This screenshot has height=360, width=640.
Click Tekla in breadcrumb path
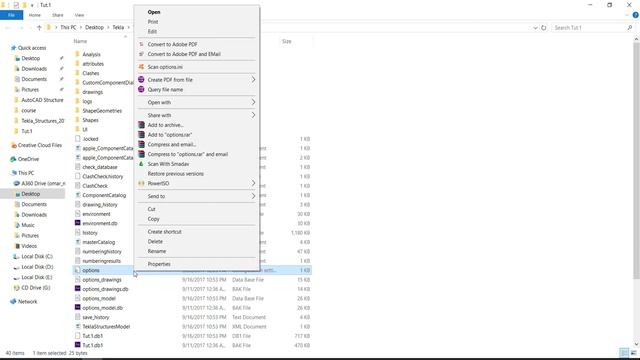tap(118, 27)
